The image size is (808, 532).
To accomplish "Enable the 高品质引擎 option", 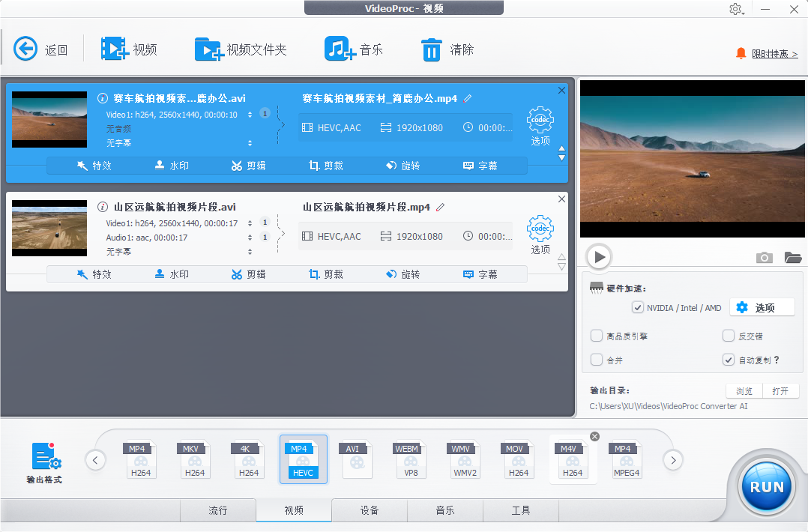I will [597, 336].
